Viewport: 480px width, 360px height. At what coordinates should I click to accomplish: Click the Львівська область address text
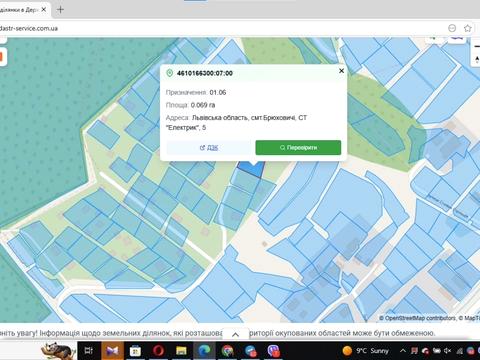click(x=236, y=122)
